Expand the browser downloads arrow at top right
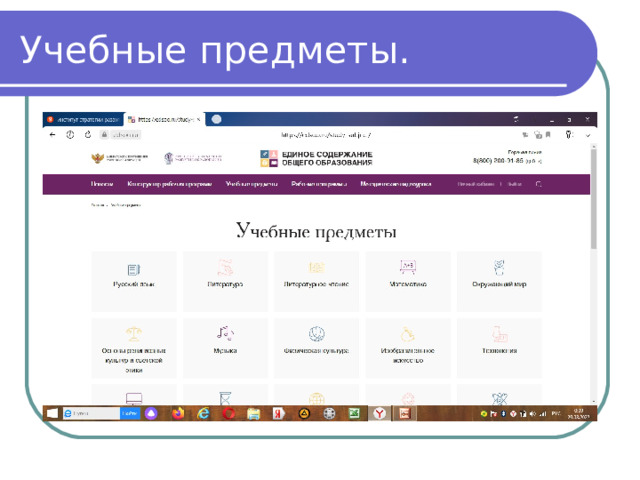Image resolution: width=640 pixels, height=480 pixels. (588, 135)
